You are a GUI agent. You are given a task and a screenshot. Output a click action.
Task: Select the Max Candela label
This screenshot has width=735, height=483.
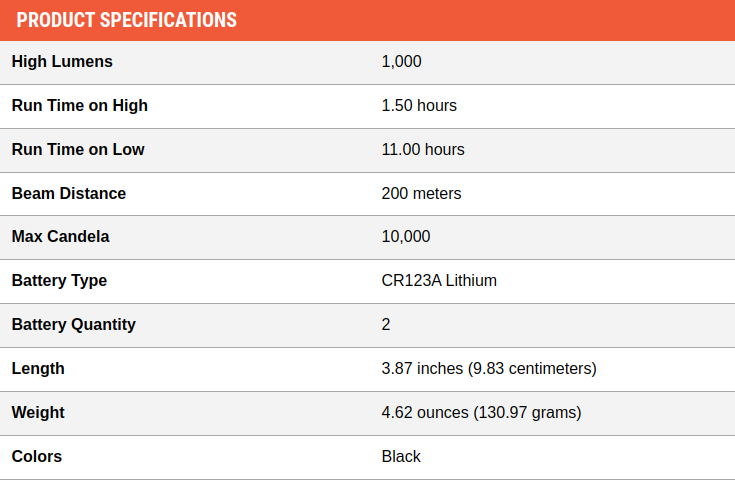pos(60,236)
